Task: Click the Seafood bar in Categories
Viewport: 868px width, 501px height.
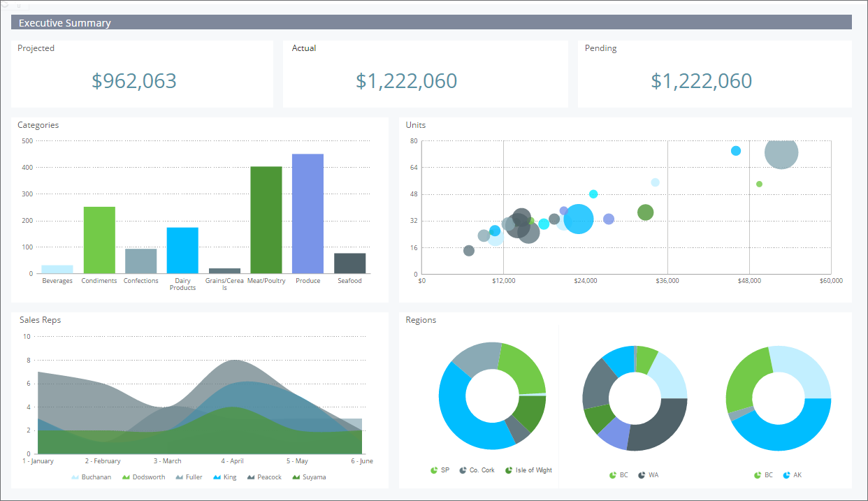Action: click(x=349, y=263)
